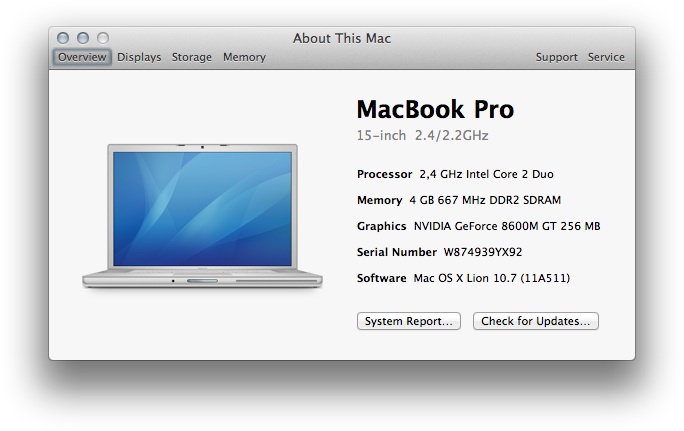This screenshot has width=684, height=431.
Task: Click the NVIDIA GeForce 8600M GT graphics line
Action: click(478, 226)
